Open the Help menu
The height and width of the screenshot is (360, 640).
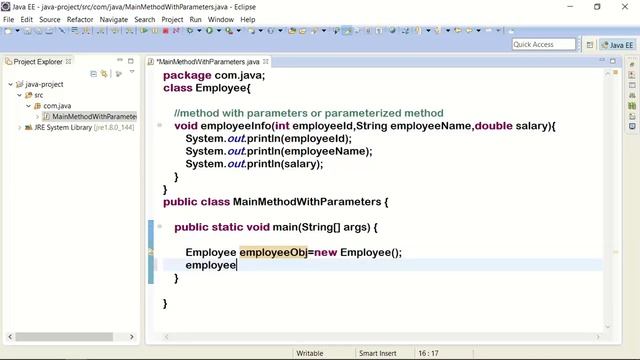click(248, 20)
